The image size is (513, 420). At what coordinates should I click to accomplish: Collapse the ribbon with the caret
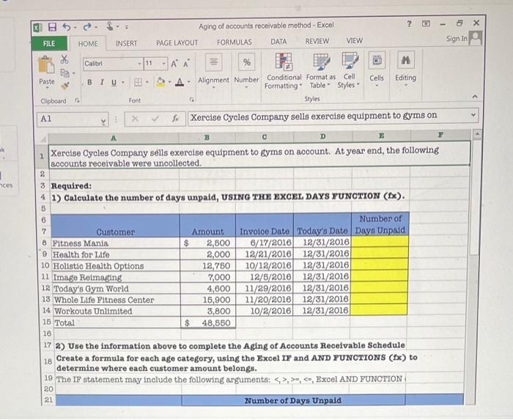(x=475, y=97)
